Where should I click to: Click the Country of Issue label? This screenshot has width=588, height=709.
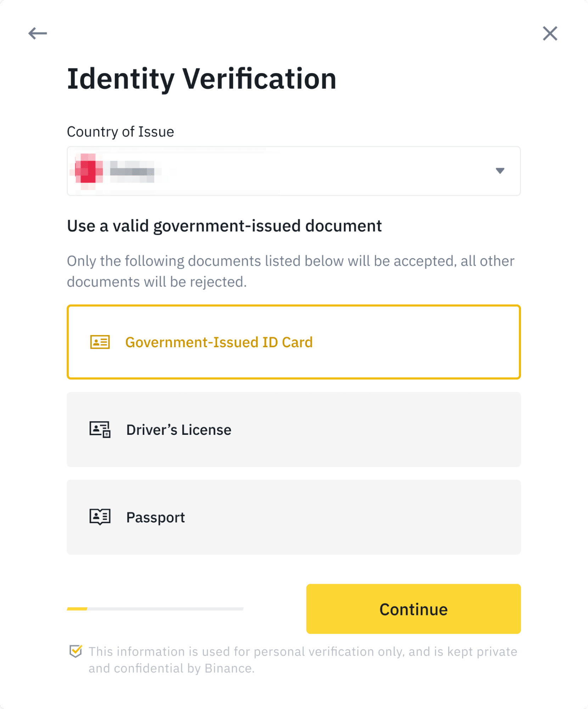coord(120,131)
